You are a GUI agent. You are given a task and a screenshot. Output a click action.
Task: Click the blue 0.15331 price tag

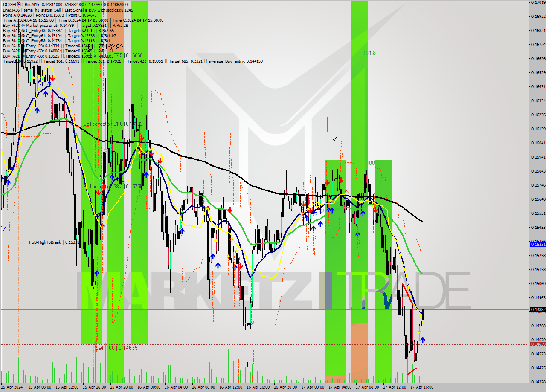[x=537, y=245]
